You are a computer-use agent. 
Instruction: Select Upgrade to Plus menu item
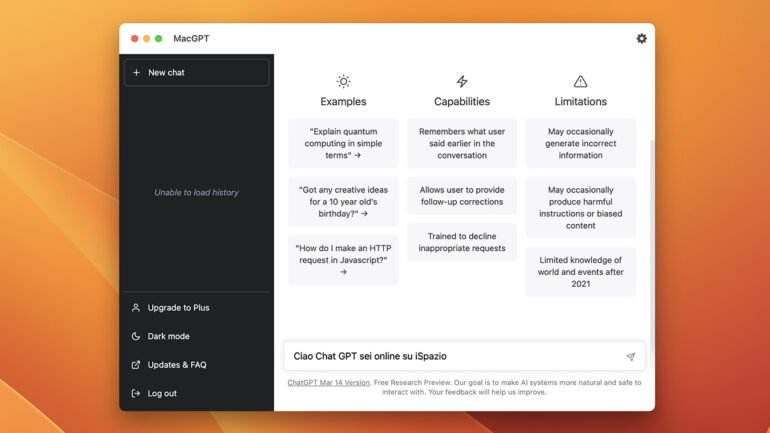178,308
